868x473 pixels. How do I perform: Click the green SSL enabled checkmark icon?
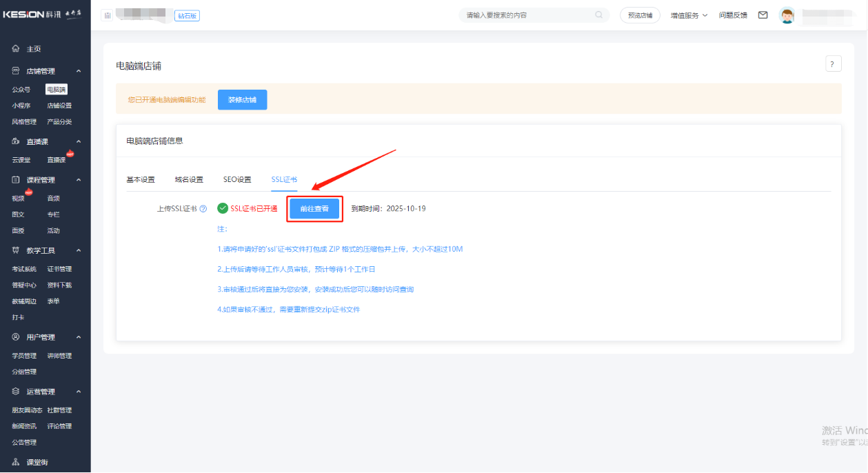[222, 208]
